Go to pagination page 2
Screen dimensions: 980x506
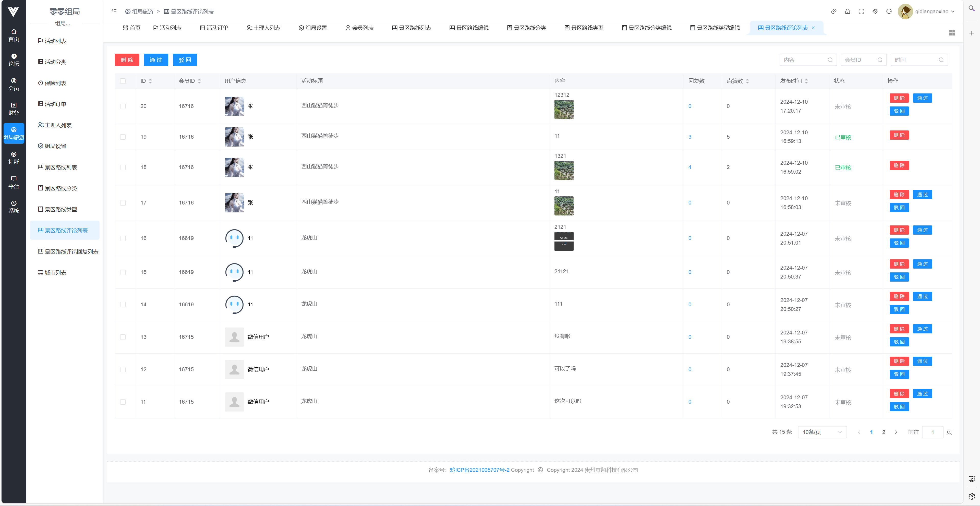click(x=883, y=432)
